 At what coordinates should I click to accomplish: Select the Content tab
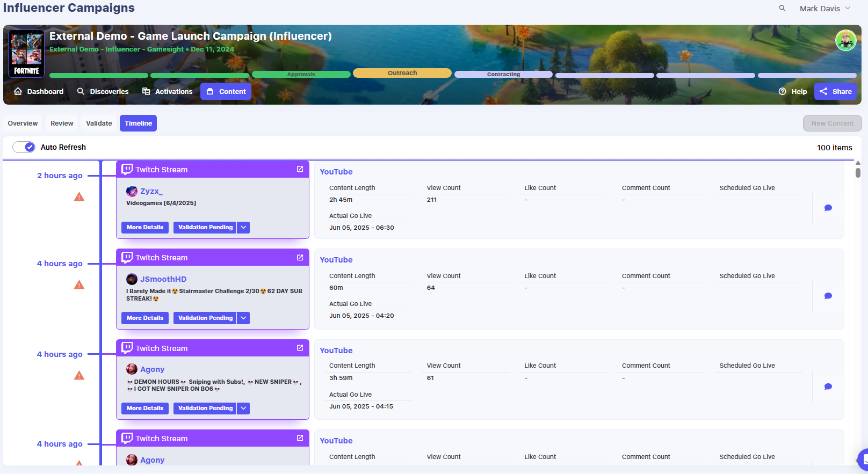[x=226, y=91]
